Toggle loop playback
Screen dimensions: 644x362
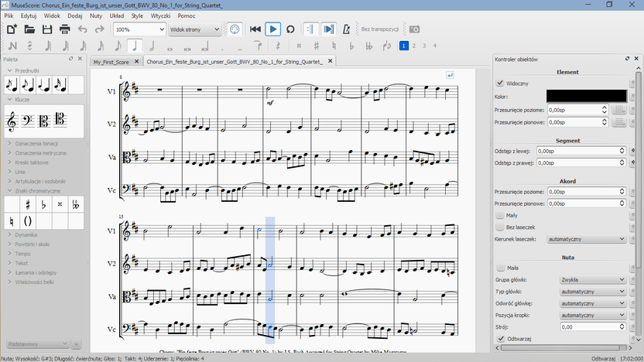coord(290,29)
